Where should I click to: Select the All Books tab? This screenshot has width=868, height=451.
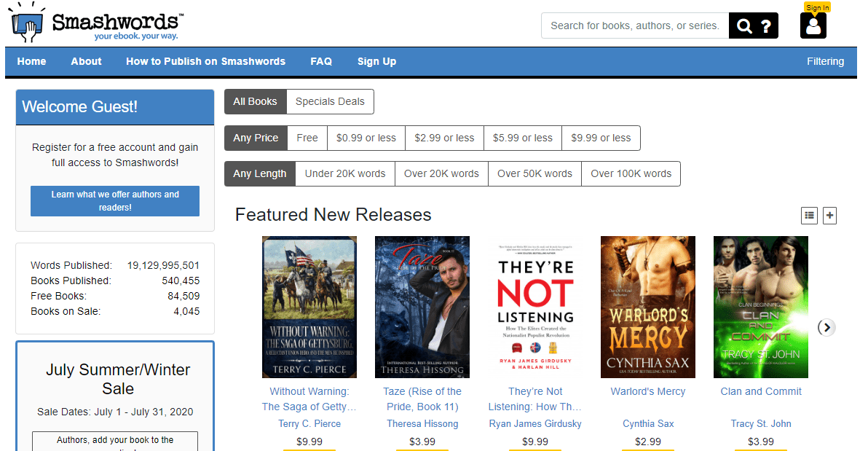click(255, 101)
